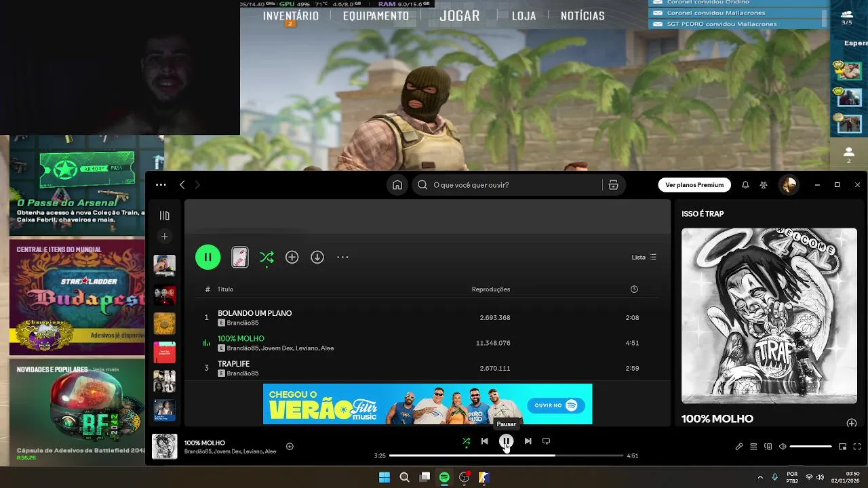Screen dimensions: 868x488
Task: Enter Spotify full screen mode
Action: click(857, 447)
